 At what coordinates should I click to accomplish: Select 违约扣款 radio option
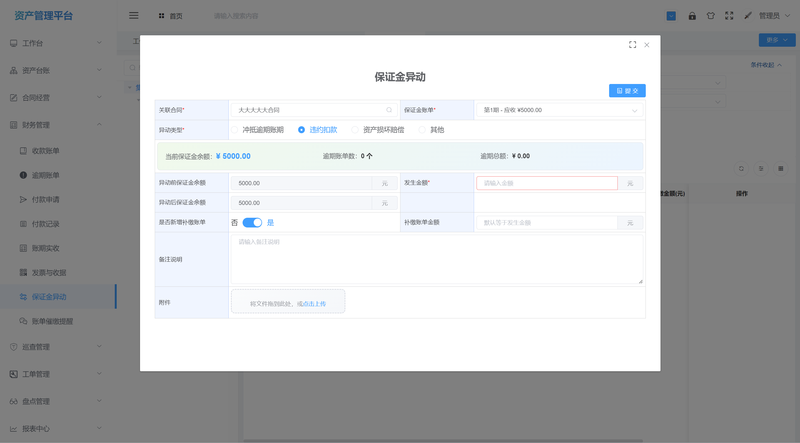point(302,130)
